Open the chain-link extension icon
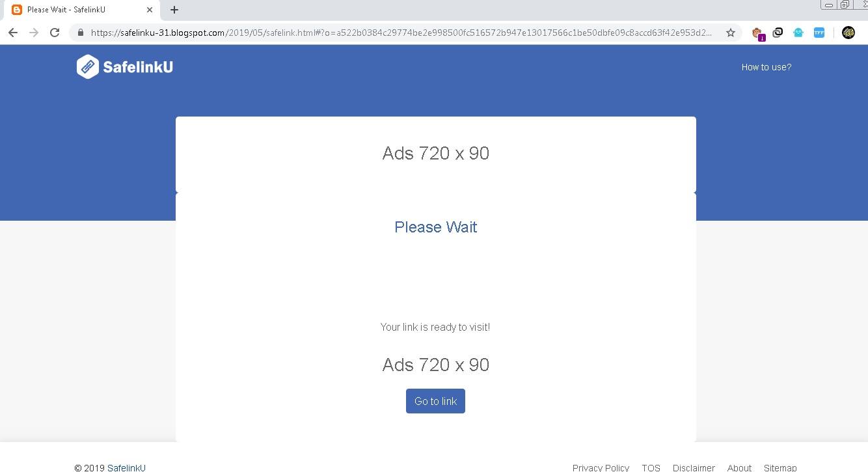Image resolution: width=868 pixels, height=472 pixels. coord(778,33)
